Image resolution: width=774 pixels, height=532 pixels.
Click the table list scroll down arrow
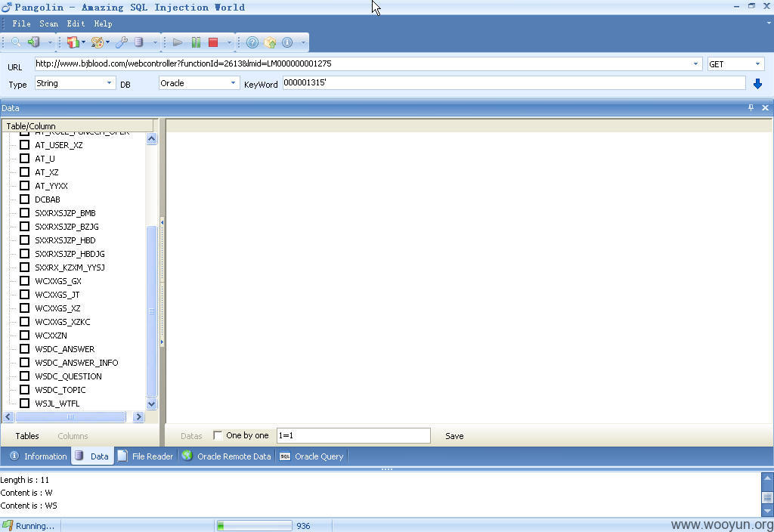pos(151,404)
